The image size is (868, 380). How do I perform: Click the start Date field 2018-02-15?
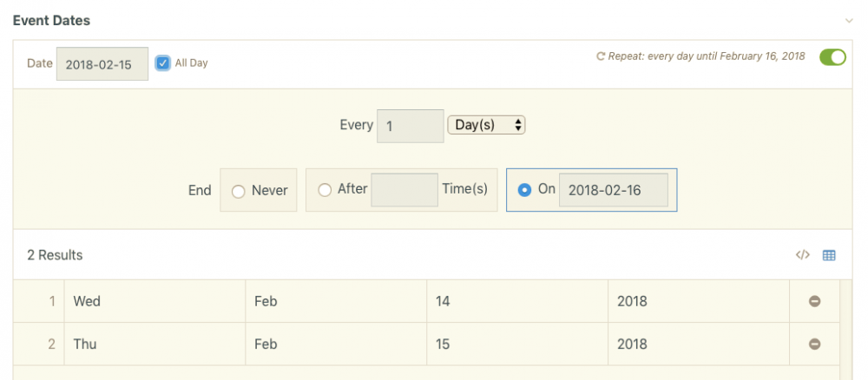point(102,64)
